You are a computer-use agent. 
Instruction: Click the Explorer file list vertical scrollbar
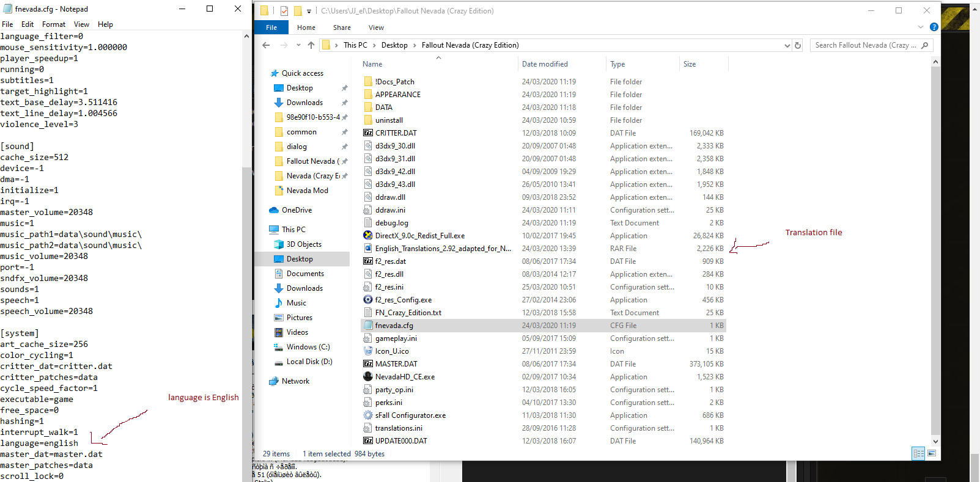tap(935, 250)
